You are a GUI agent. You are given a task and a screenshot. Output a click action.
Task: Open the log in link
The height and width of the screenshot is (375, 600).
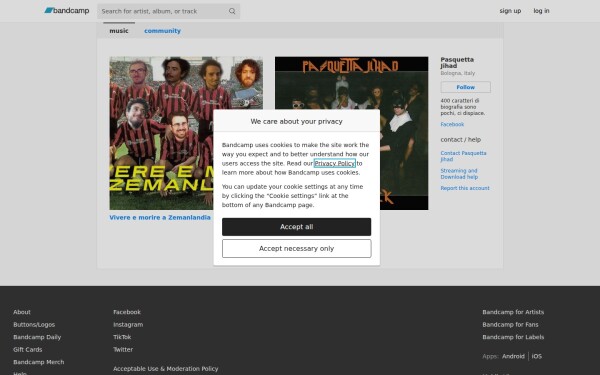coord(541,11)
